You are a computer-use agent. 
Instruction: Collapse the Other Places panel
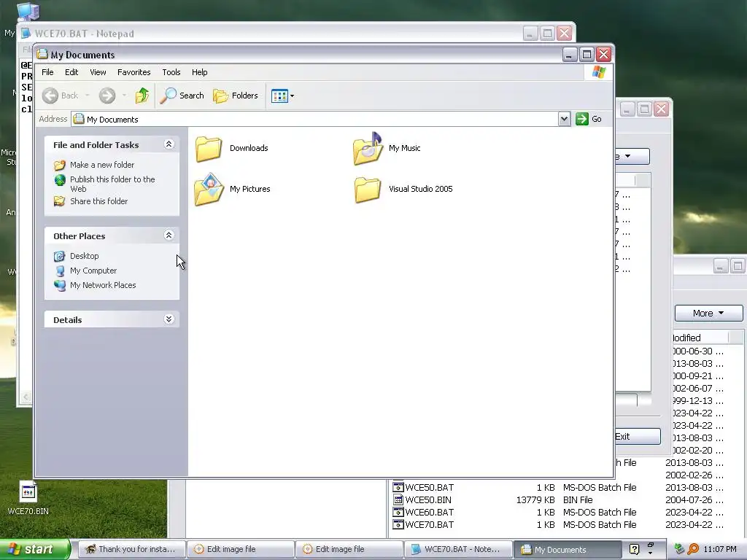(x=169, y=236)
